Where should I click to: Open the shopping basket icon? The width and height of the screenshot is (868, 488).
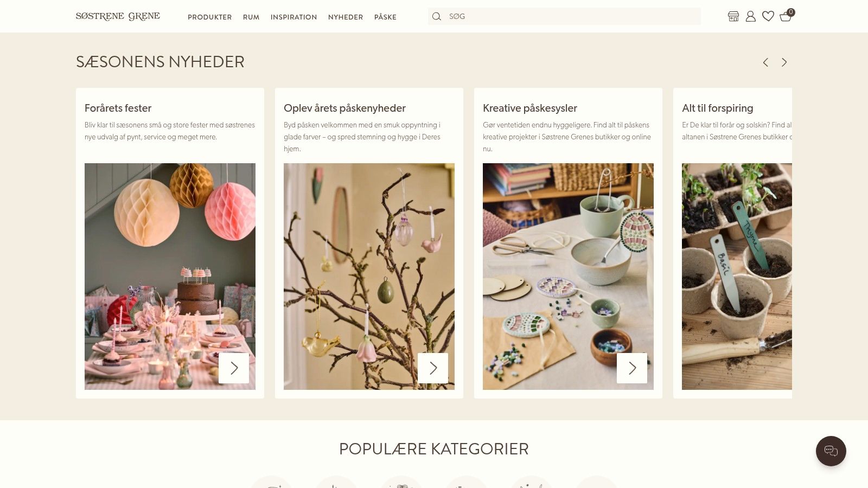point(786,16)
